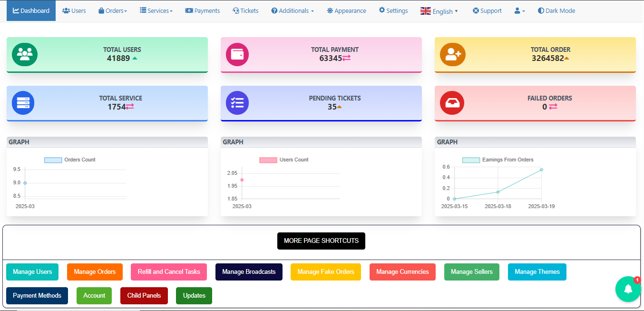Screen dimensions: 644x311
Task: Open the Payments menu item
Action: click(x=203, y=10)
